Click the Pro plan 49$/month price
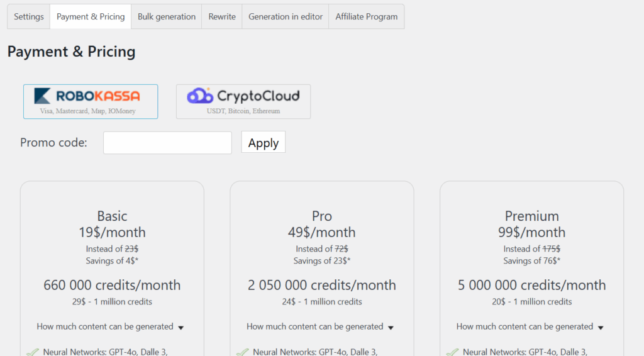644x356 pixels. [x=322, y=232]
